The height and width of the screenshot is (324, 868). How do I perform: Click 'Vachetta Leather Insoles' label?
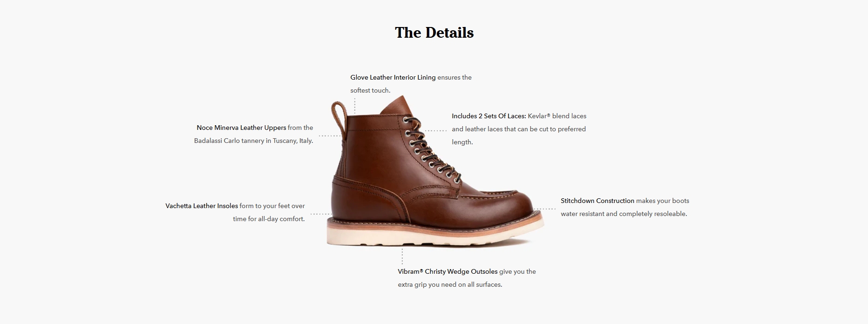point(202,206)
